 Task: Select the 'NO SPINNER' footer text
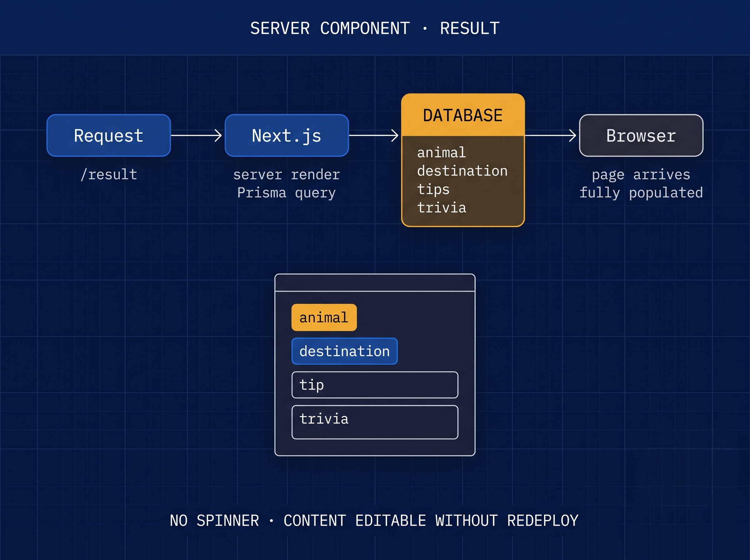pos(214,521)
